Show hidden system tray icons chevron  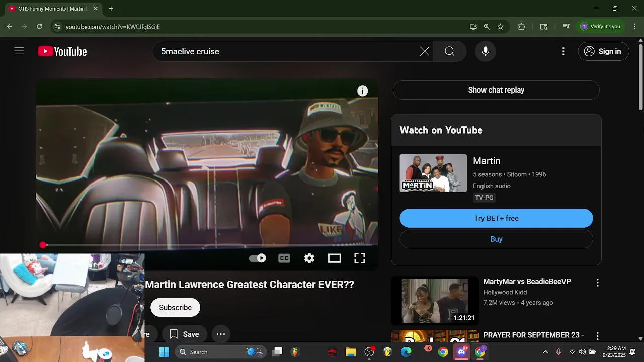click(x=545, y=352)
